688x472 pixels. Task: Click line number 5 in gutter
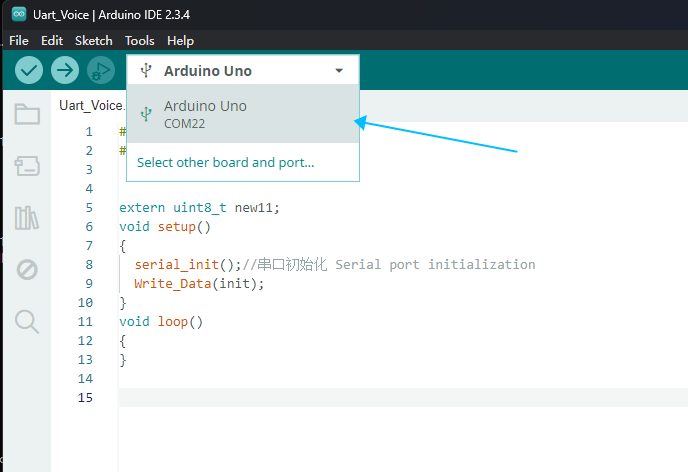[89, 207]
